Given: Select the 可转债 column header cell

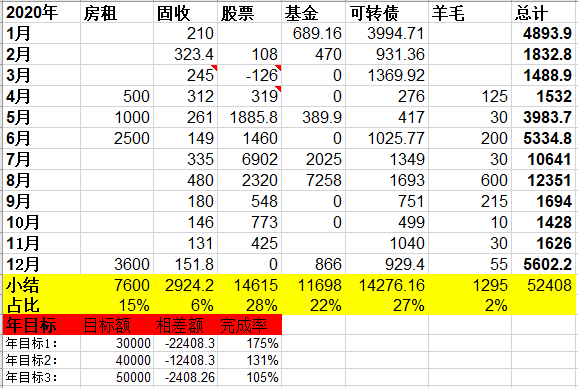Looking at the screenshot, I should 387,13.
